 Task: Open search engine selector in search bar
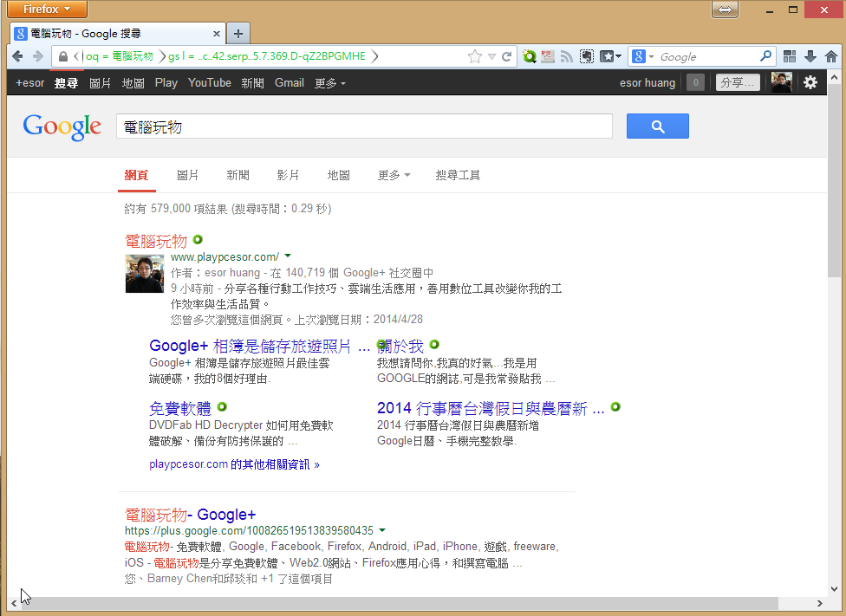642,56
